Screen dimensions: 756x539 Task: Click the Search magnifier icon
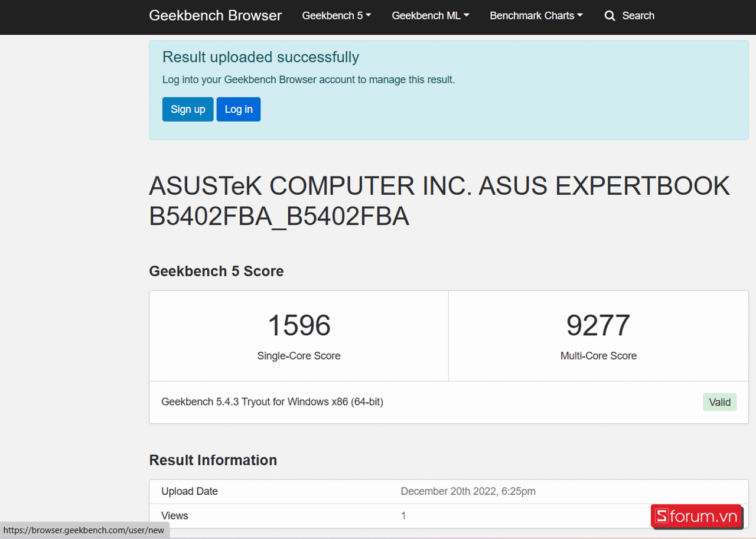610,16
